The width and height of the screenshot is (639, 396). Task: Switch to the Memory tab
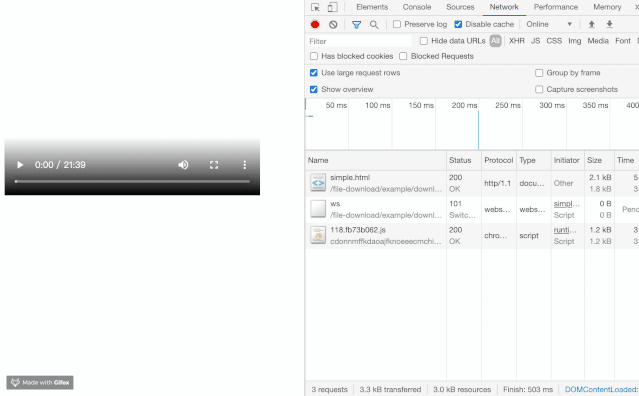click(607, 7)
